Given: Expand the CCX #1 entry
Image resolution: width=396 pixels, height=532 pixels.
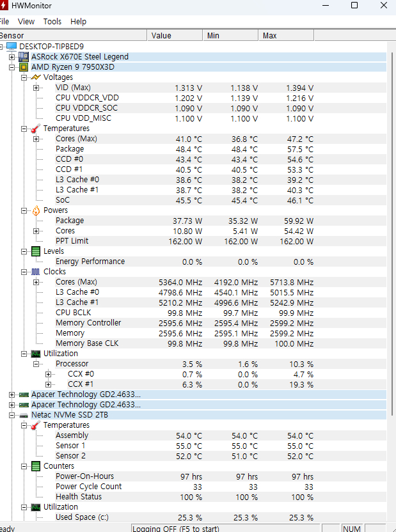Looking at the screenshot, I should (48, 384).
